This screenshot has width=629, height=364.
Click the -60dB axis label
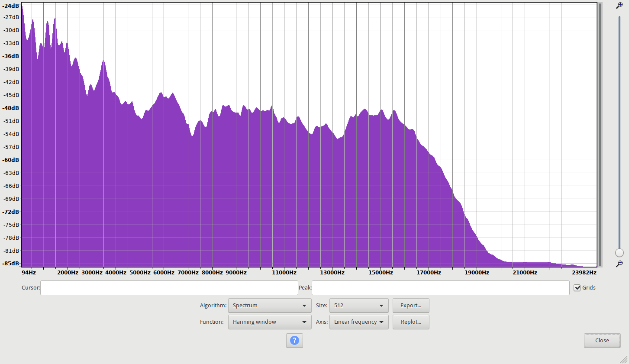click(11, 160)
